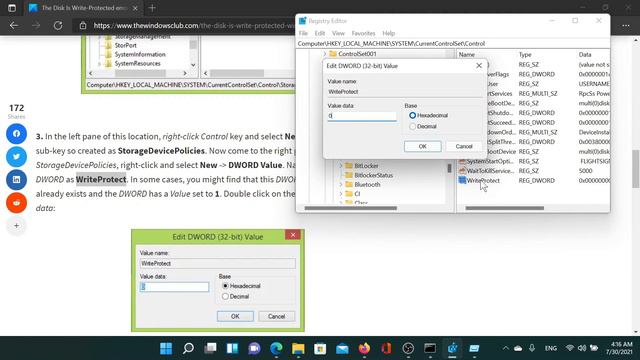Open more share options plus button

coord(16,225)
